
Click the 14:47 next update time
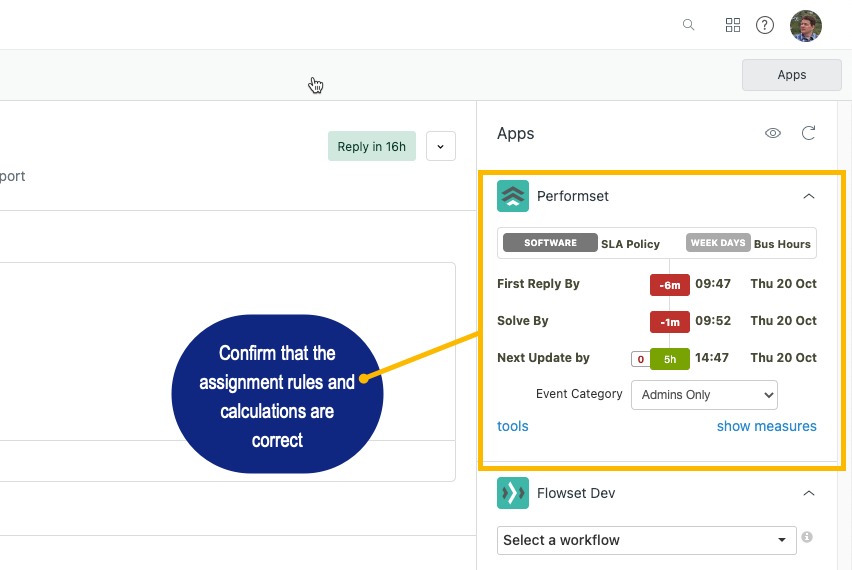click(x=712, y=358)
